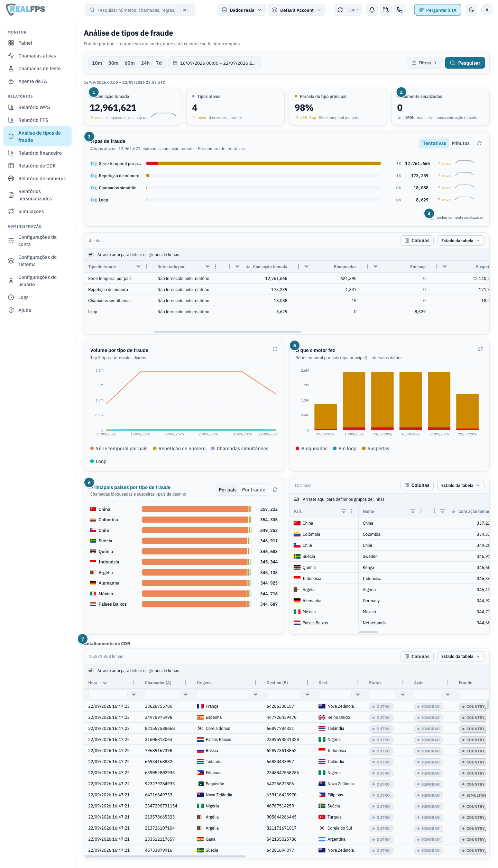The height and width of the screenshot is (868, 498).
Task: Toggle the Bloqueadas legend series
Action: pos(311,449)
